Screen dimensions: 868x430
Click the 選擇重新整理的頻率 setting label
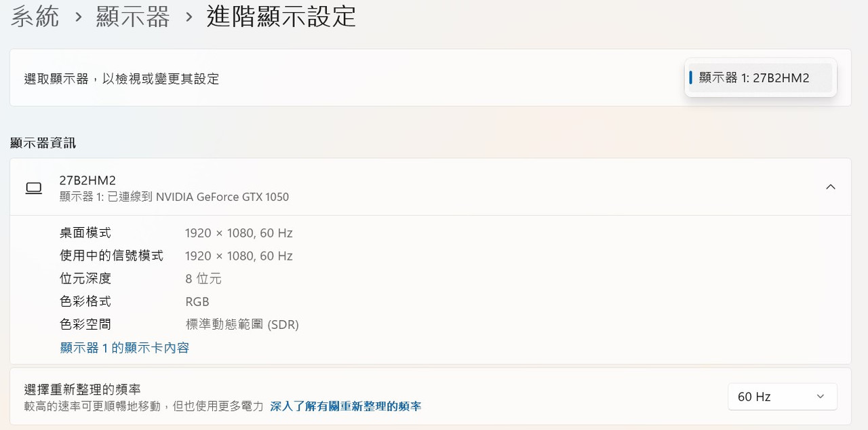coord(83,389)
